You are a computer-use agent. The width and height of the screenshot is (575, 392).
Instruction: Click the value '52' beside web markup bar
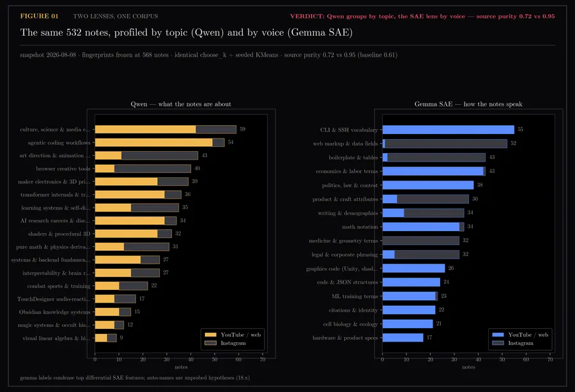click(x=513, y=143)
